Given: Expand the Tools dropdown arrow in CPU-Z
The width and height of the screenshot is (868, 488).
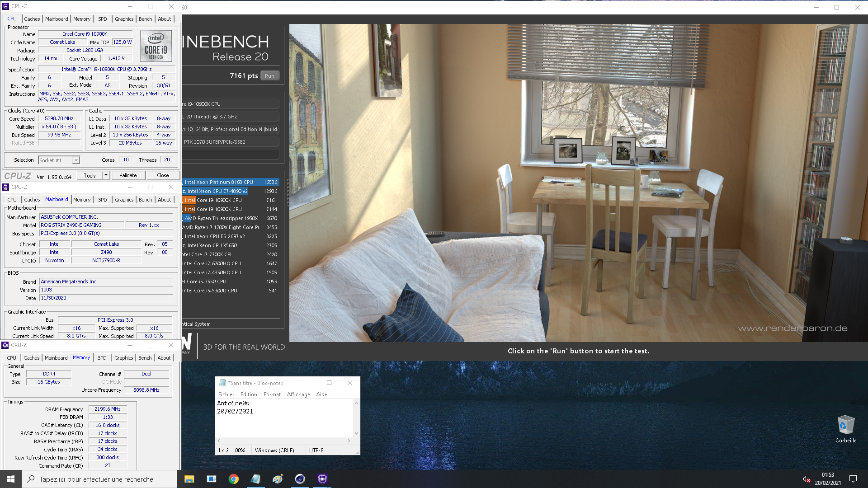Looking at the screenshot, I should (106, 175).
